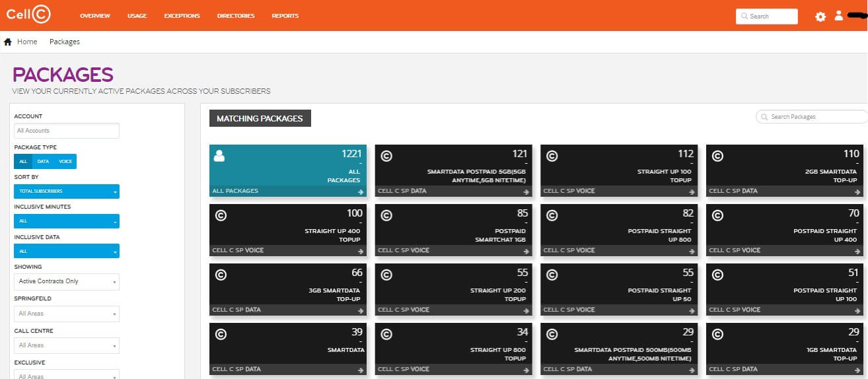Click the All Accounts input field
The image size is (868, 379).
pyautogui.click(x=67, y=131)
